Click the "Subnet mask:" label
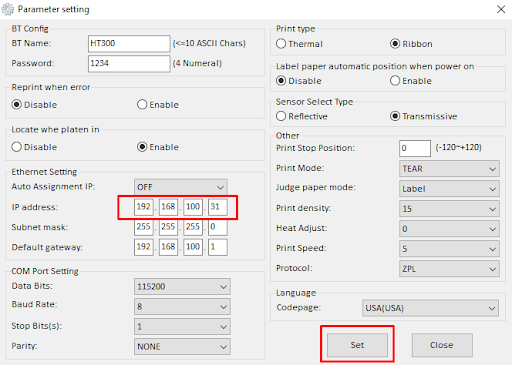 (x=40, y=227)
